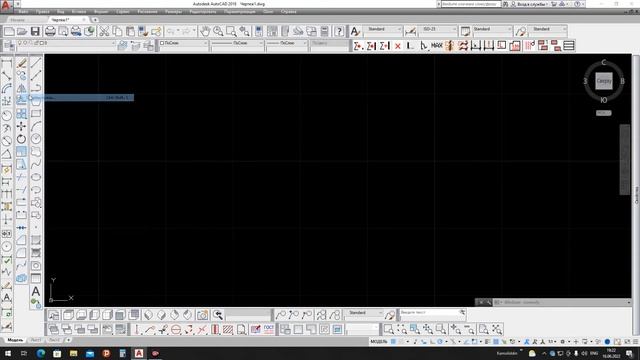640x360 pixels.
Task: Click the Zoom Realtime magnifier icon
Action: click(x=218, y=31)
